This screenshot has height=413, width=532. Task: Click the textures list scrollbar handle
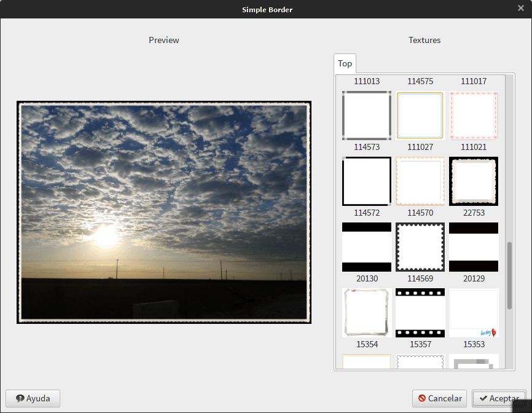click(x=509, y=275)
